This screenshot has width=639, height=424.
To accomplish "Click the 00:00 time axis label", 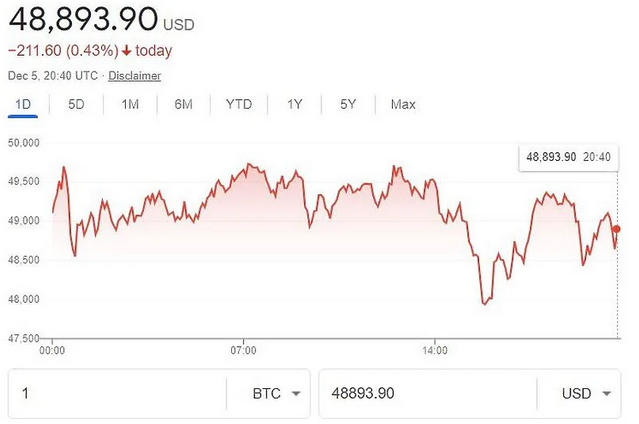I will 52,351.
